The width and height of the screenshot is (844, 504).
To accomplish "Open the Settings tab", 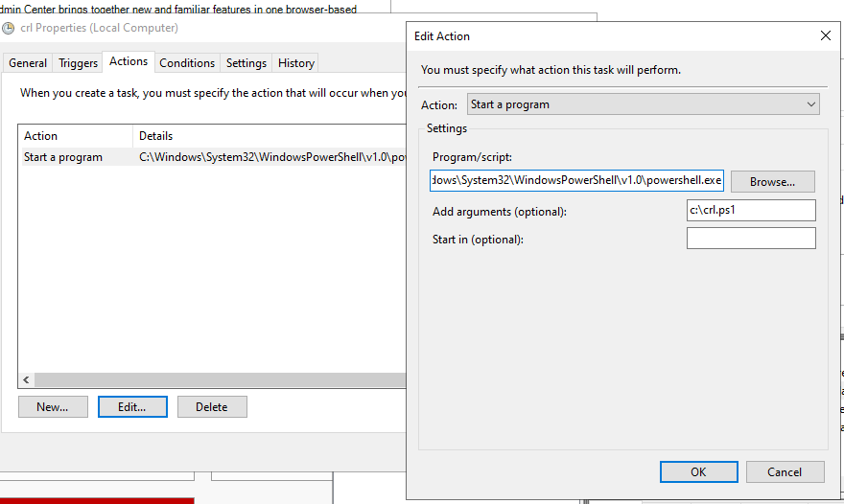I will (246, 63).
